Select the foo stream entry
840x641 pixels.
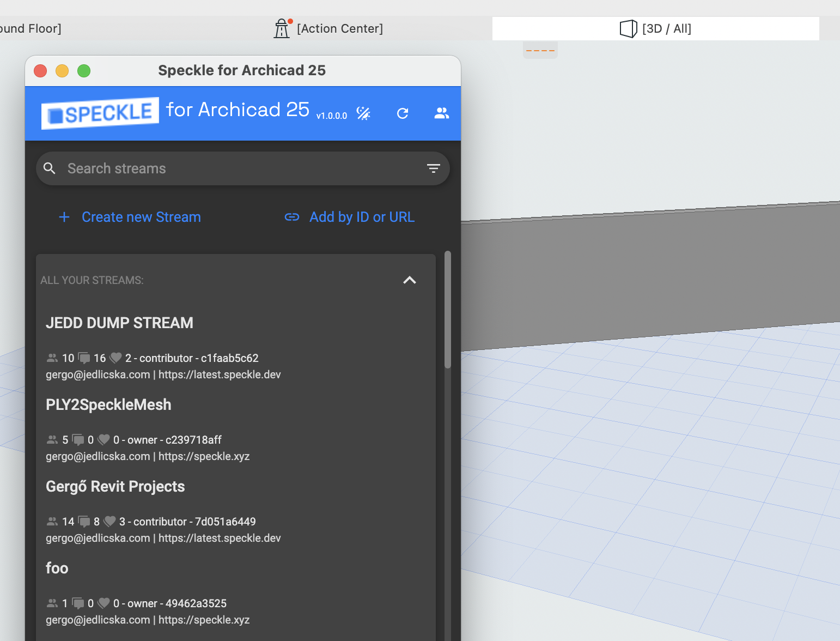coord(57,568)
